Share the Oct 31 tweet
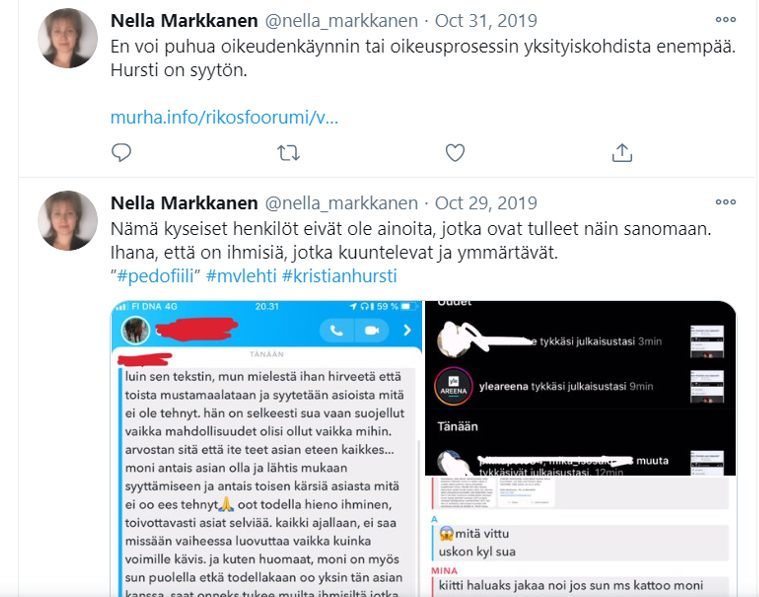Screen dimensions: 759x597 click(x=622, y=153)
